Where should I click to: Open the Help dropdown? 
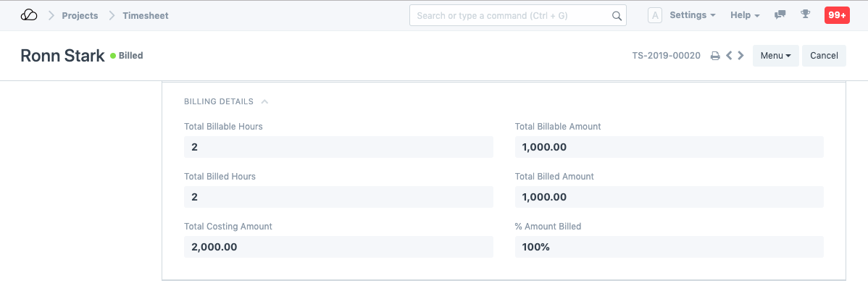point(745,15)
